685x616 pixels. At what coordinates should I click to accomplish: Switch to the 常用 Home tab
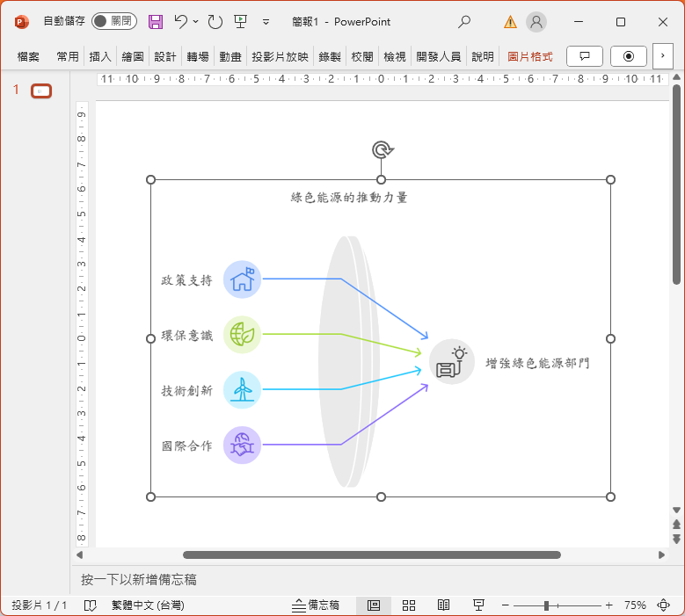tap(68, 57)
